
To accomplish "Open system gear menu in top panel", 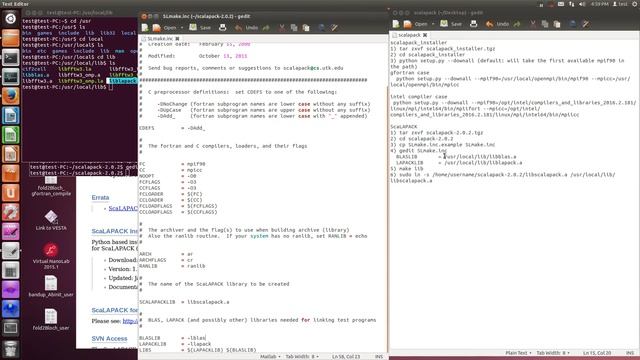I will pos(635,4).
